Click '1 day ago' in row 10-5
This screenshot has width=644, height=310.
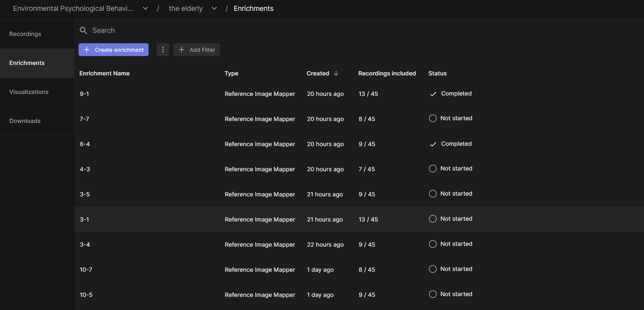(x=320, y=295)
